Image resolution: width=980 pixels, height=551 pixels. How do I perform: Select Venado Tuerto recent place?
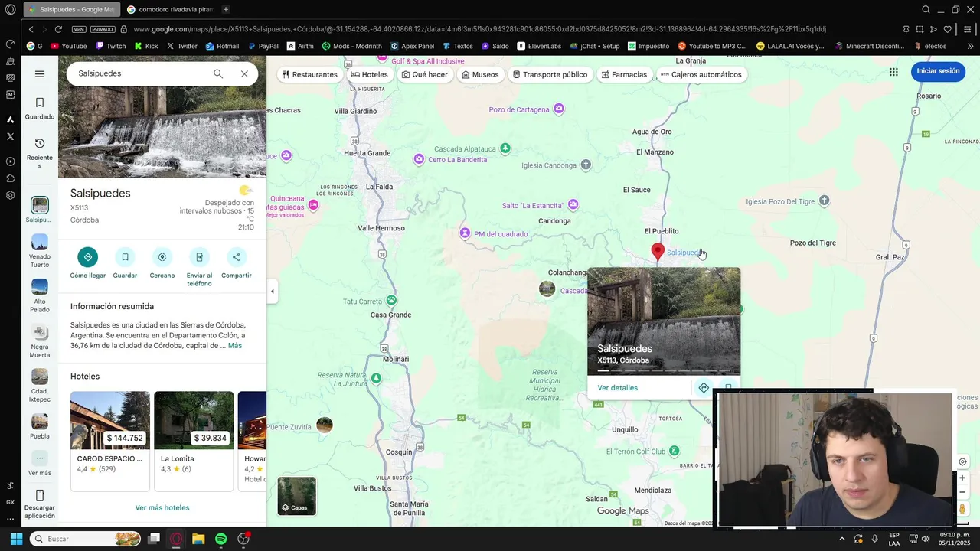tap(40, 251)
